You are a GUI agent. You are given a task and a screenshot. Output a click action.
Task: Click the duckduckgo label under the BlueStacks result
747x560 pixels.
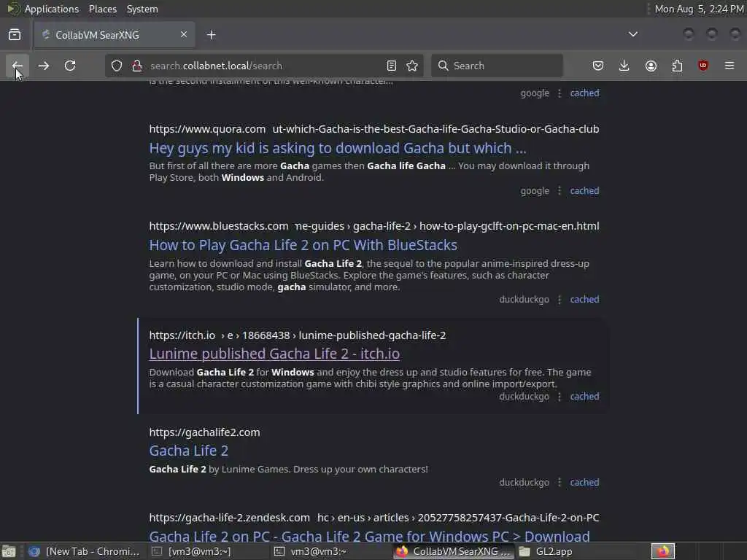point(524,300)
